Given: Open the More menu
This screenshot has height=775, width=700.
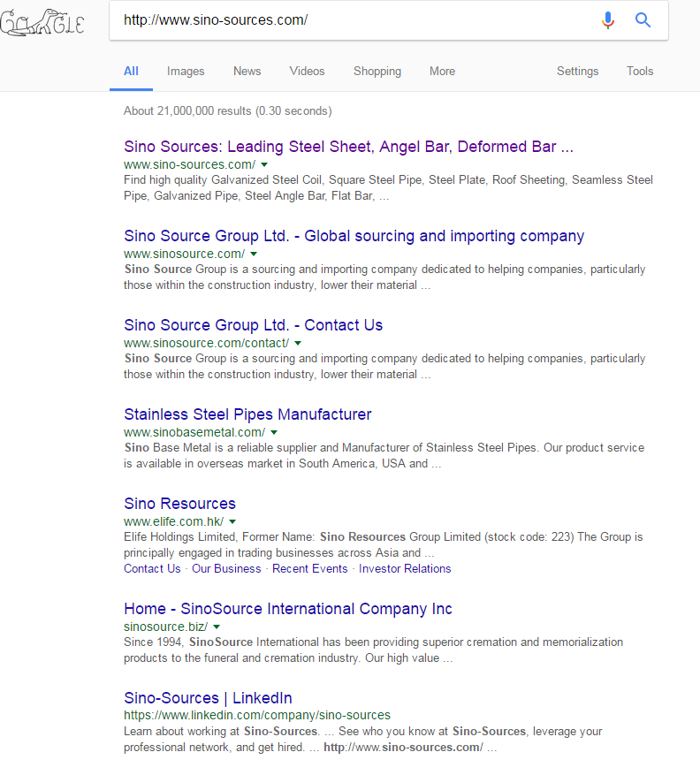Looking at the screenshot, I should [x=443, y=72].
